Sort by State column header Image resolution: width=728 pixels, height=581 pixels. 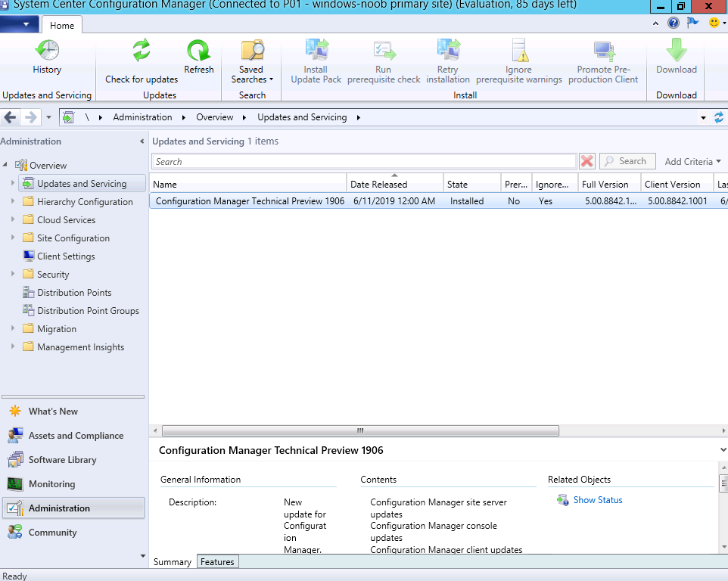click(471, 185)
